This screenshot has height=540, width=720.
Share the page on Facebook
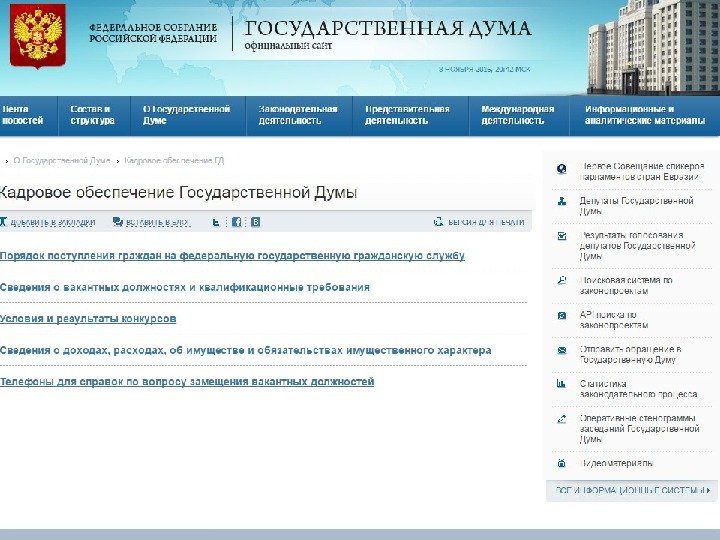236,222
